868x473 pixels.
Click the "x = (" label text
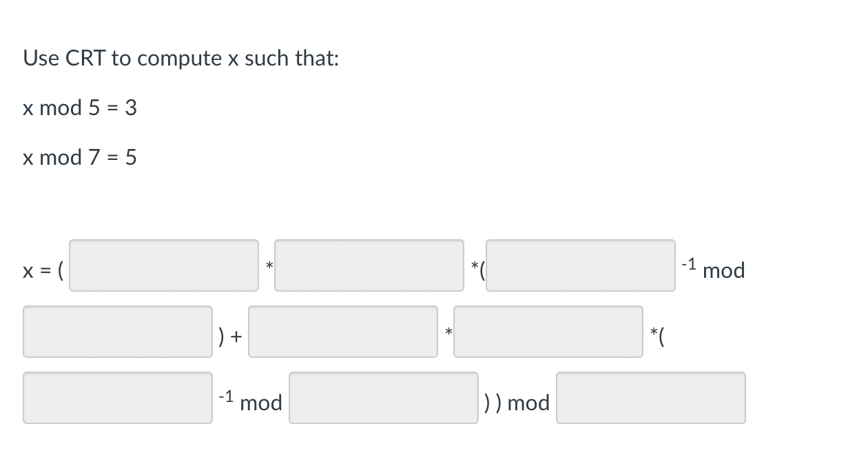pos(41,270)
